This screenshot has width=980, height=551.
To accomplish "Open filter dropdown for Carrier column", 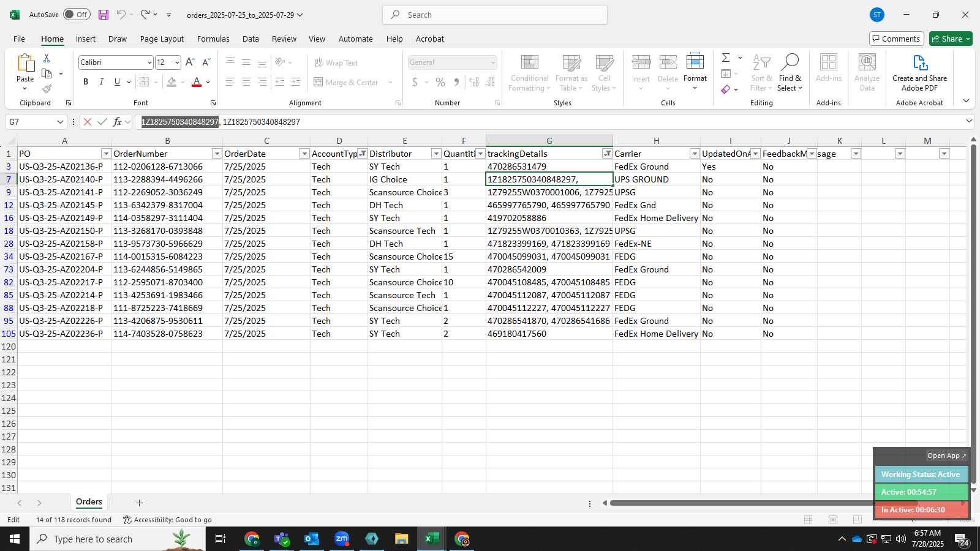I will coord(695,154).
